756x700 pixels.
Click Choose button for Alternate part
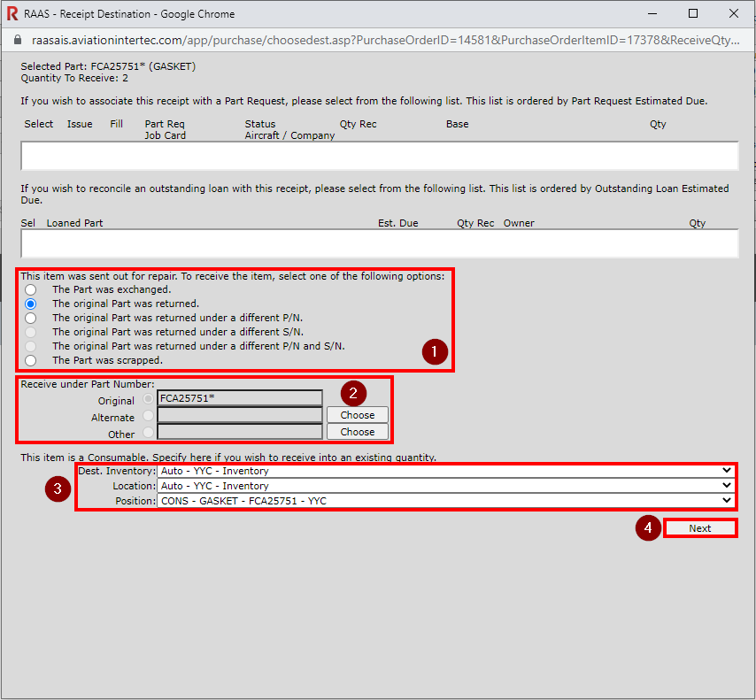click(357, 415)
